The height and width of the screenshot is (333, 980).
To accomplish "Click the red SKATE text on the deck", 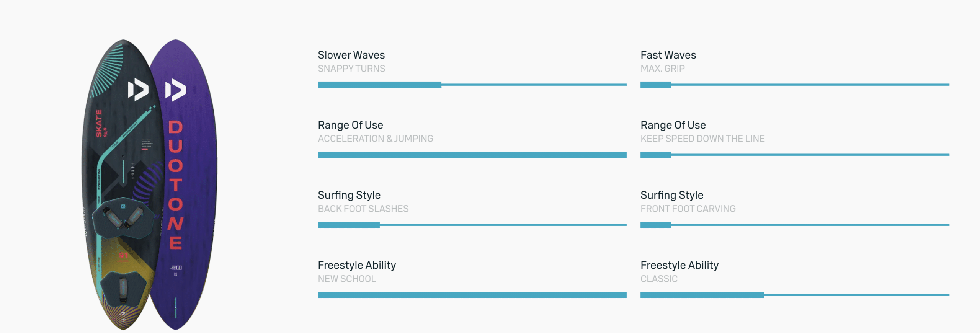I will [x=99, y=123].
